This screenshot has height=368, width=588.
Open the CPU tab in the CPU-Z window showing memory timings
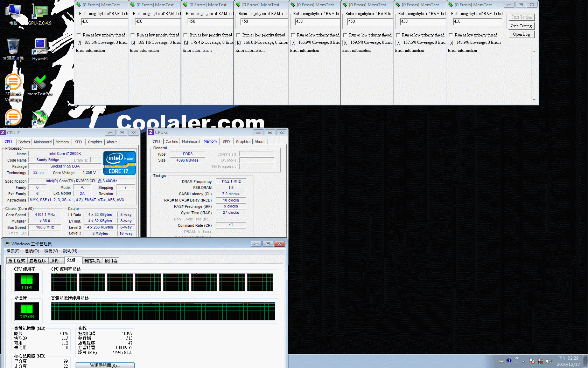point(156,142)
